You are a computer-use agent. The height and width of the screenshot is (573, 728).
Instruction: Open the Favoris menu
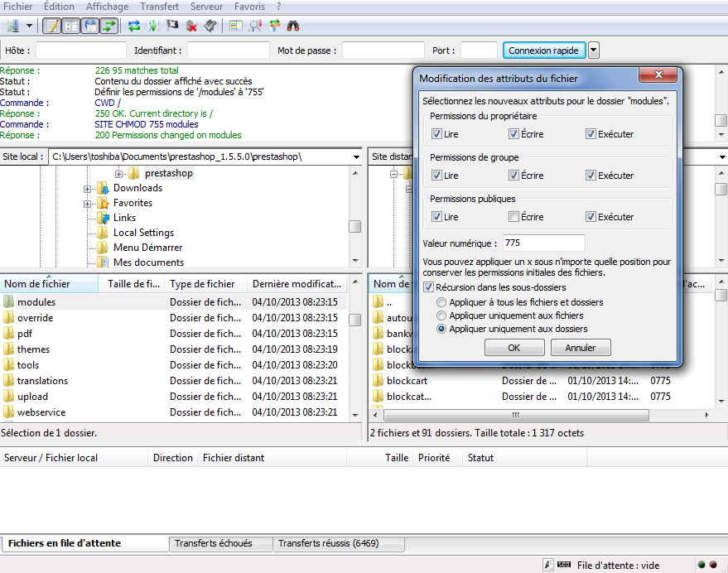pyautogui.click(x=249, y=7)
